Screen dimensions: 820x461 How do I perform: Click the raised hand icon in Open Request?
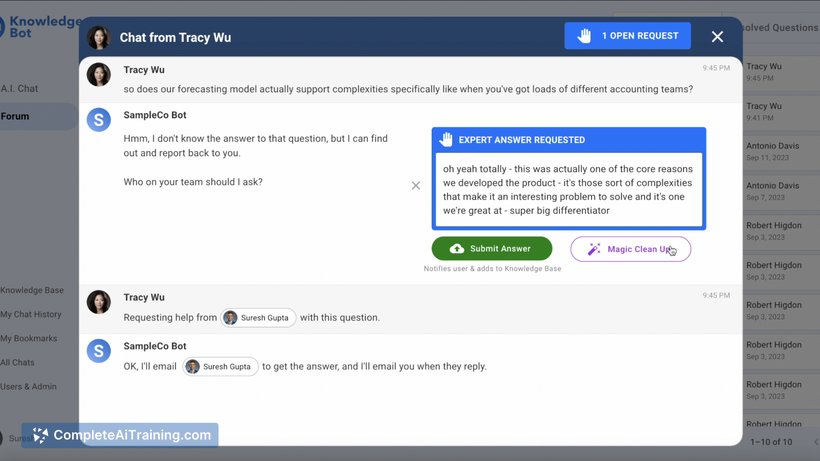click(x=584, y=36)
